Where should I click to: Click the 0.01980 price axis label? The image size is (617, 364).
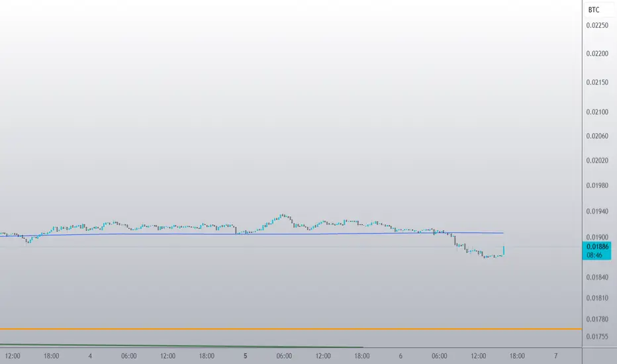(x=597, y=185)
